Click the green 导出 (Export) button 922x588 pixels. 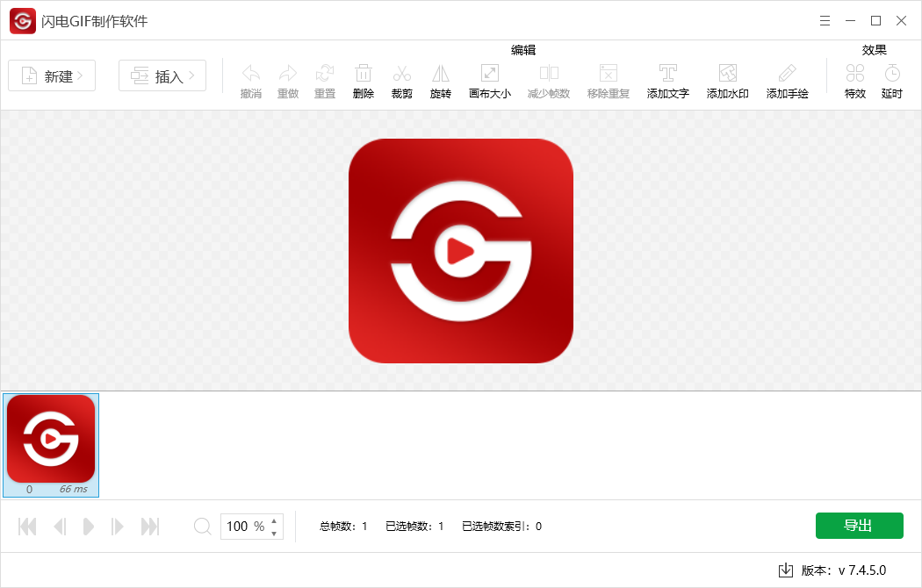point(859,525)
